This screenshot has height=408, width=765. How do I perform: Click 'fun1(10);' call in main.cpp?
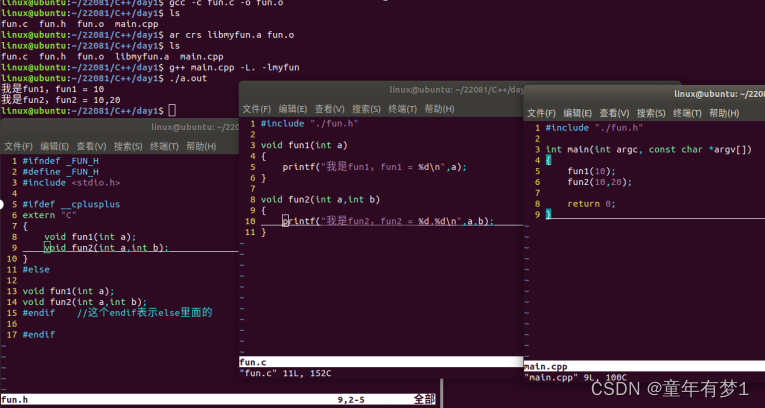click(592, 171)
